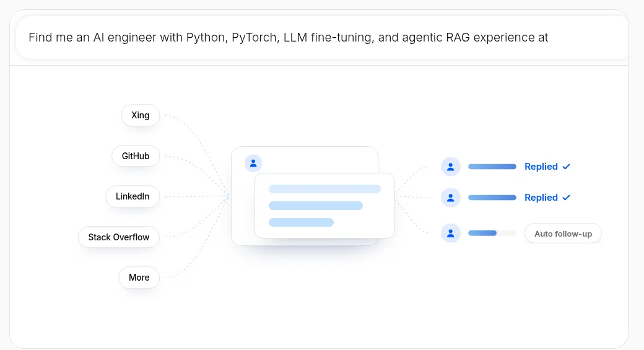
Task: Select the LinkedIn source pill
Action: pyautogui.click(x=133, y=196)
